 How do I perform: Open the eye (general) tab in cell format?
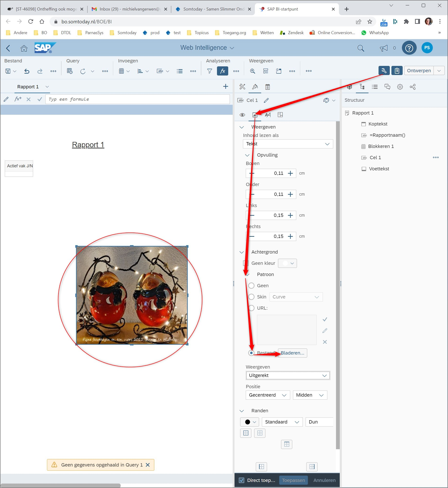pos(242,115)
